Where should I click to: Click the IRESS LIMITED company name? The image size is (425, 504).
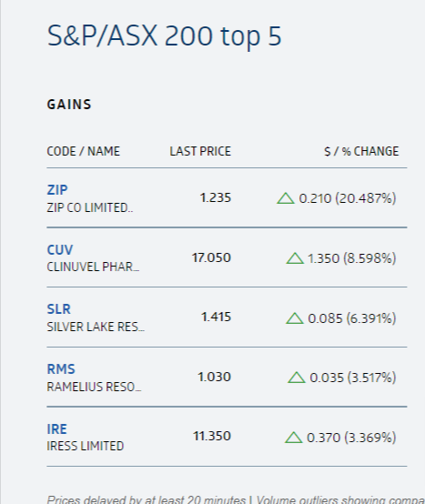pyautogui.click(x=86, y=446)
